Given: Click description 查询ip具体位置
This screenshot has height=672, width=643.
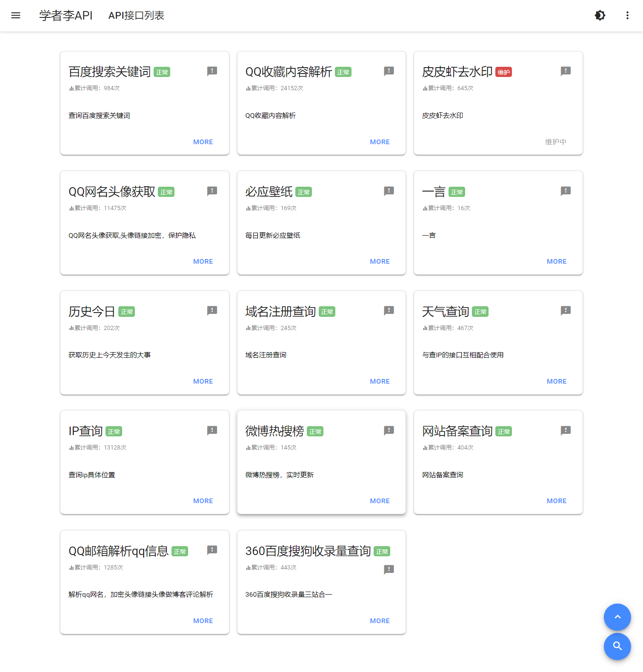Looking at the screenshot, I should pyautogui.click(x=92, y=475).
